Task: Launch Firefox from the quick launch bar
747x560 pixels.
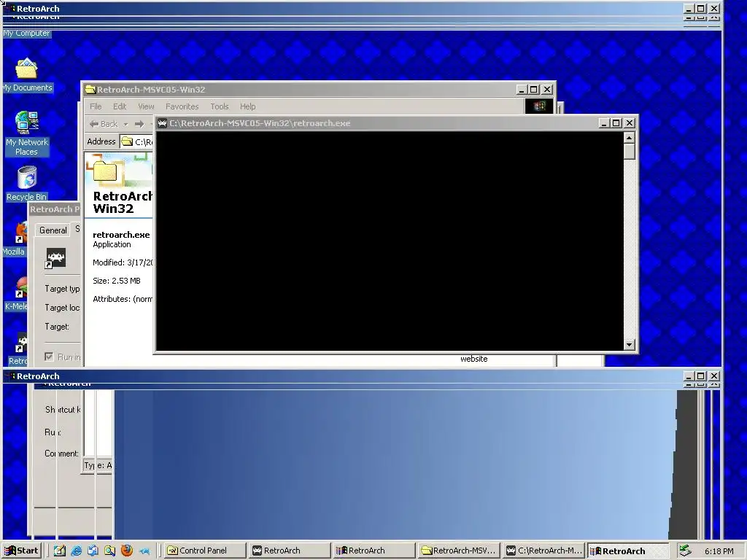Action: [127, 551]
